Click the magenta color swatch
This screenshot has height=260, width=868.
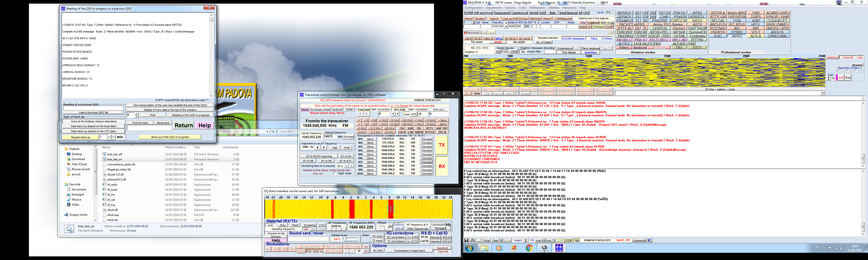click(837, 78)
